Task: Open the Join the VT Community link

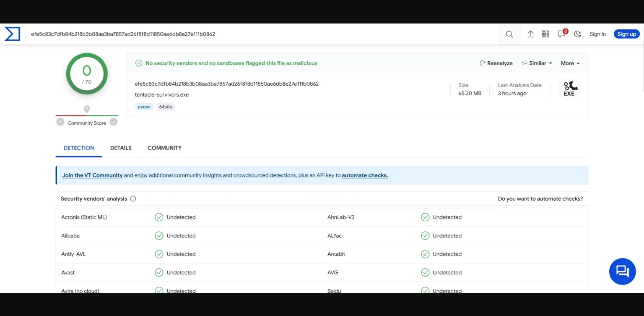Action: (92, 175)
